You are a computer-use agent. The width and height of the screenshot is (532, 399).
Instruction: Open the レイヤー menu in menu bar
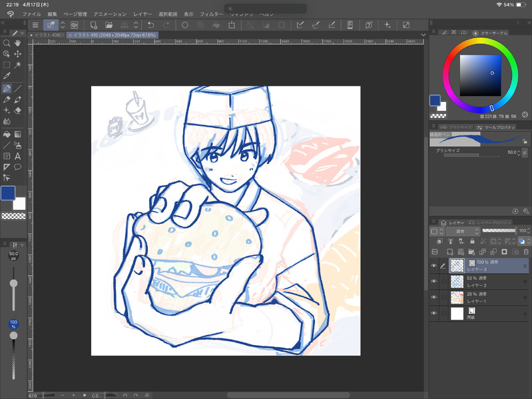[x=142, y=14]
